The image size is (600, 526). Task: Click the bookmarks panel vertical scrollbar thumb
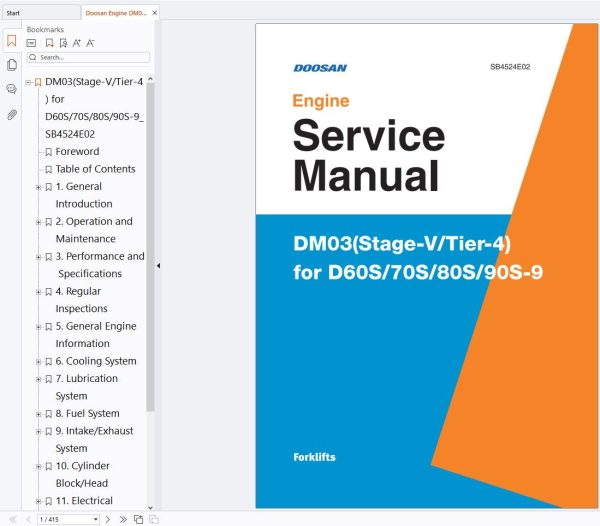click(x=150, y=248)
